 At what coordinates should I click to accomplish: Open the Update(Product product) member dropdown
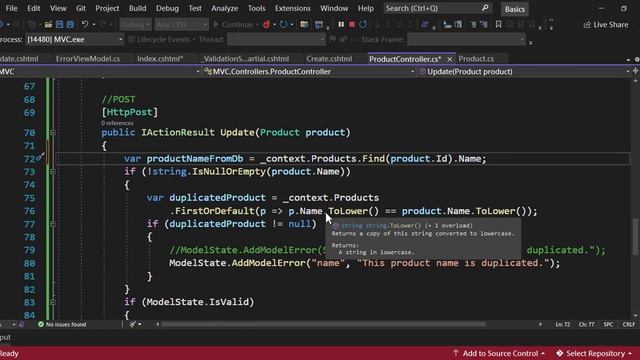click(x=525, y=71)
